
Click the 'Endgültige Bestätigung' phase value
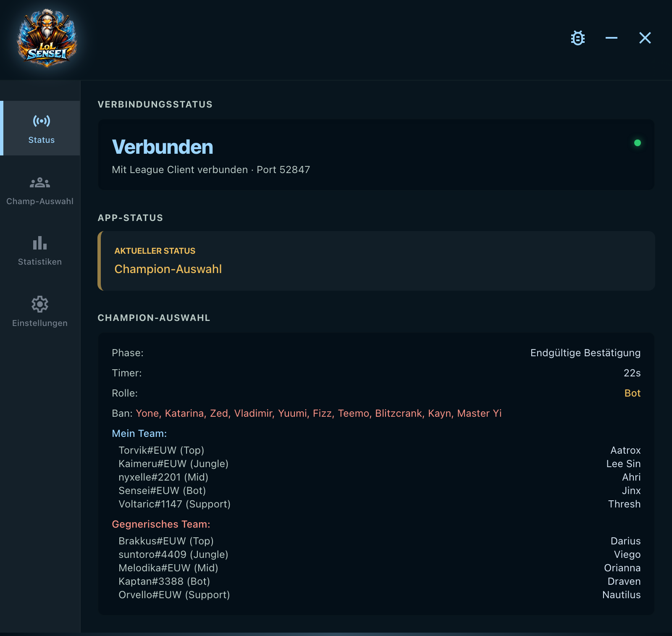[x=585, y=353]
